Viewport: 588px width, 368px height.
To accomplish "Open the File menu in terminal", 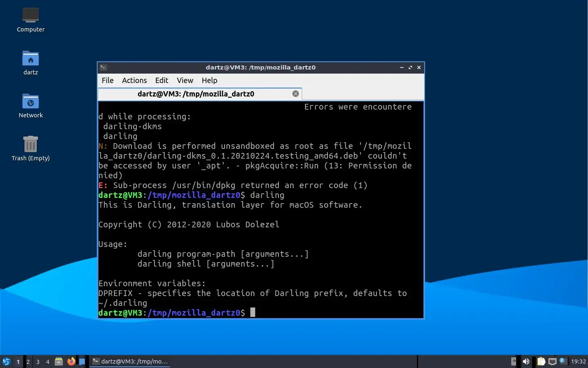I will (108, 81).
